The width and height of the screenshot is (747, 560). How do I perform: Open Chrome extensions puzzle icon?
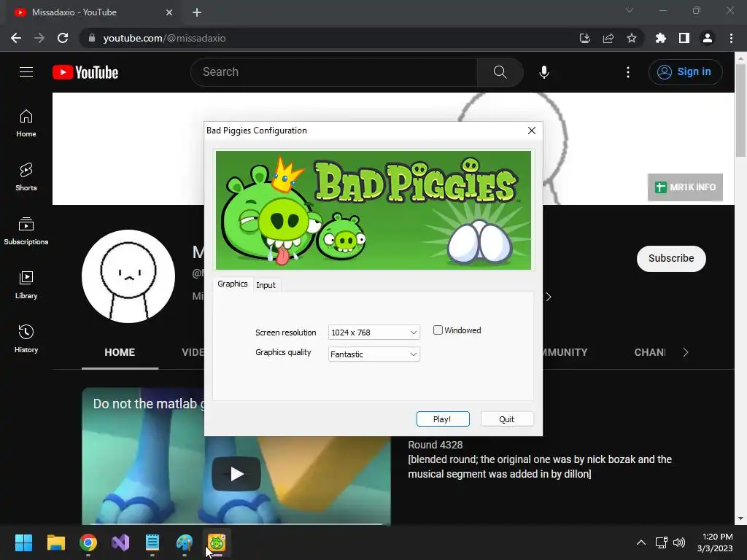pyautogui.click(x=661, y=38)
